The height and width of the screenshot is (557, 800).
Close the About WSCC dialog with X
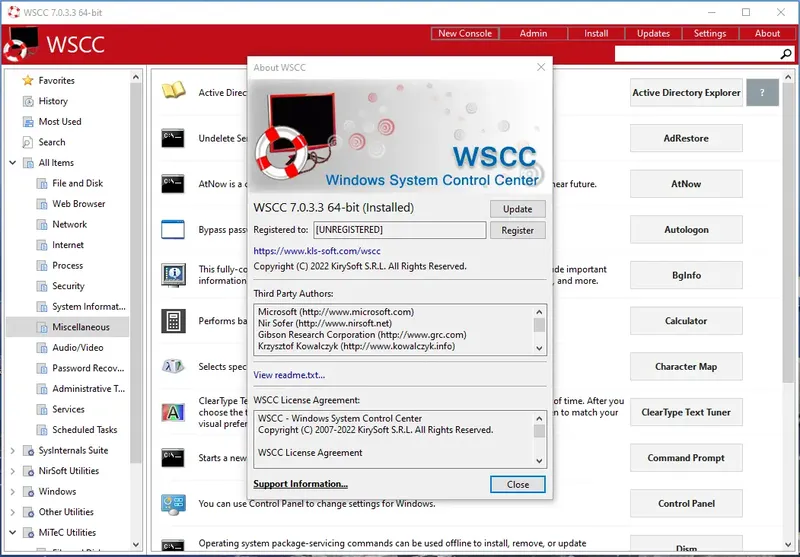pyautogui.click(x=541, y=67)
